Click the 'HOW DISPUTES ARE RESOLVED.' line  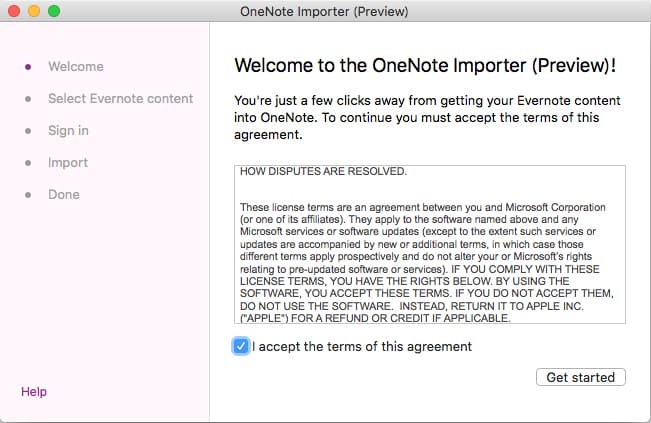pyautogui.click(x=323, y=171)
